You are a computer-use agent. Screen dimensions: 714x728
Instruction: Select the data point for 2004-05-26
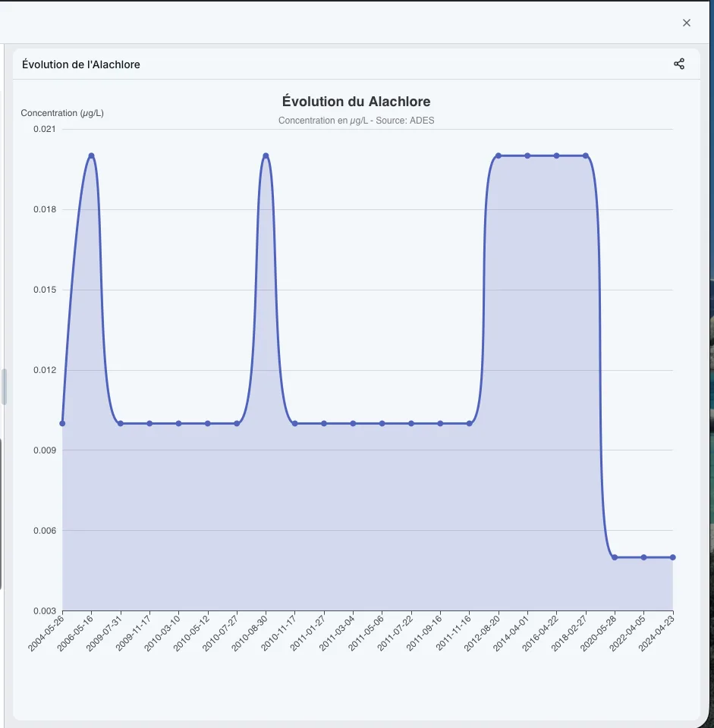coord(62,423)
